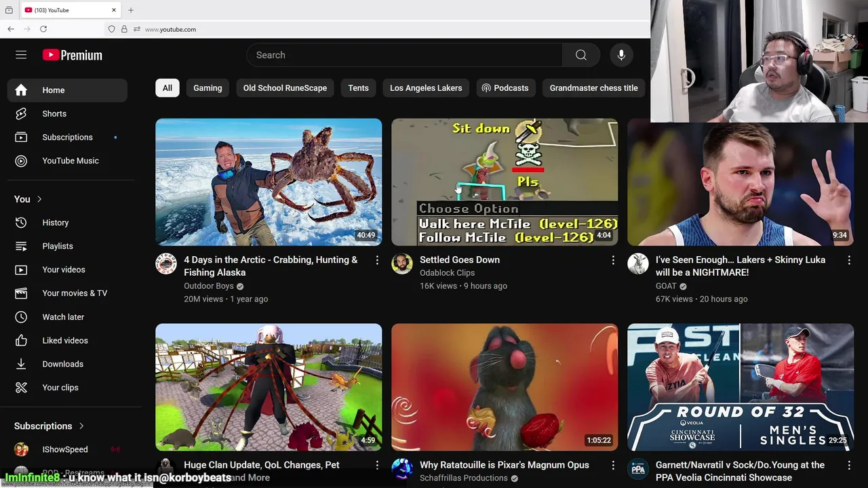Select the All filter chip
868x488 pixels.
point(167,88)
